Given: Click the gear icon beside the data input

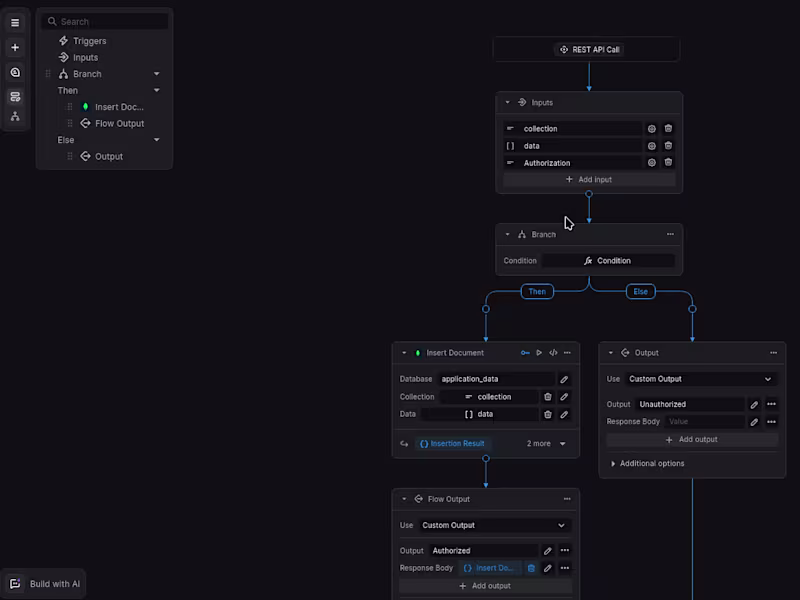Looking at the screenshot, I should [x=652, y=145].
